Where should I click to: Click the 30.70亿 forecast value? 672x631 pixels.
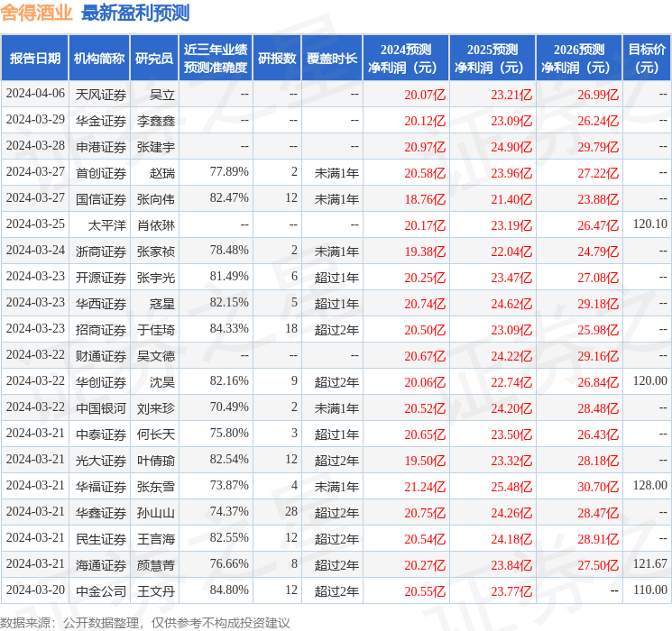pos(598,487)
